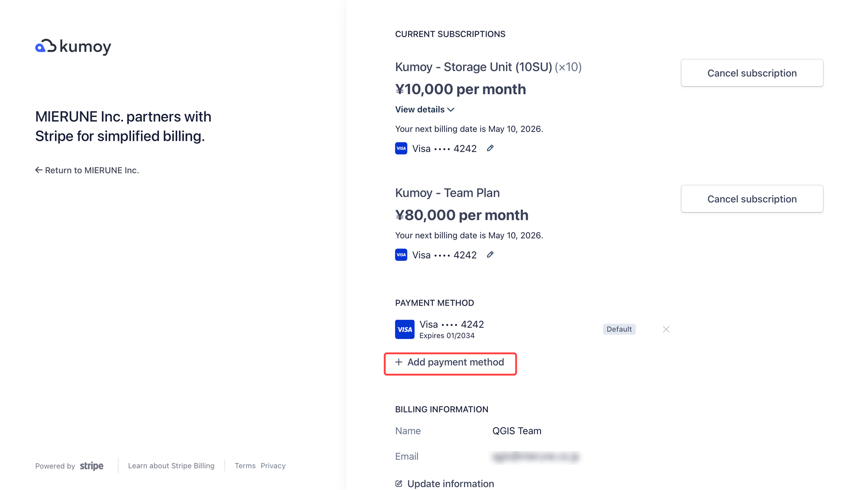Open the Add payment method form
868x490 pixels.
pos(450,362)
